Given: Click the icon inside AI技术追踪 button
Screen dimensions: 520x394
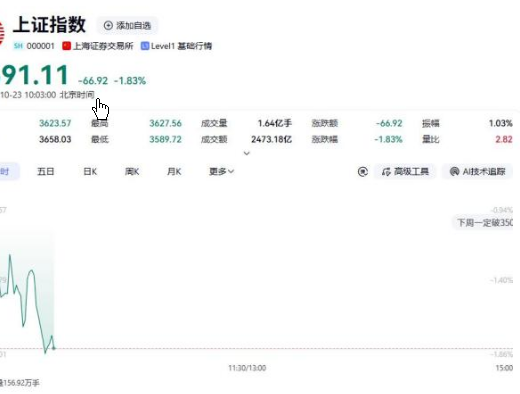Looking at the screenshot, I should click(x=454, y=172).
